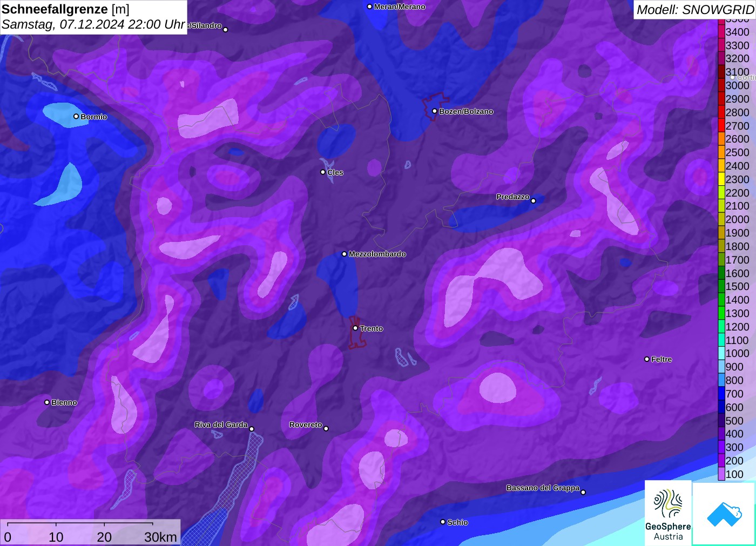The height and width of the screenshot is (546, 756).
Task: Select the Bassano del Grappa marker
Action: coord(583,492)
